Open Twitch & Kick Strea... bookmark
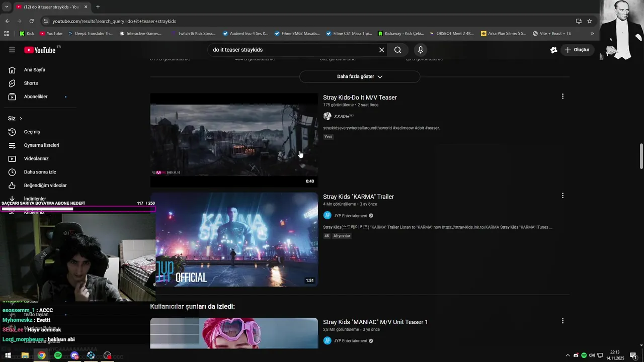This screenshot has width=644, height=362. tap(193, 34)
